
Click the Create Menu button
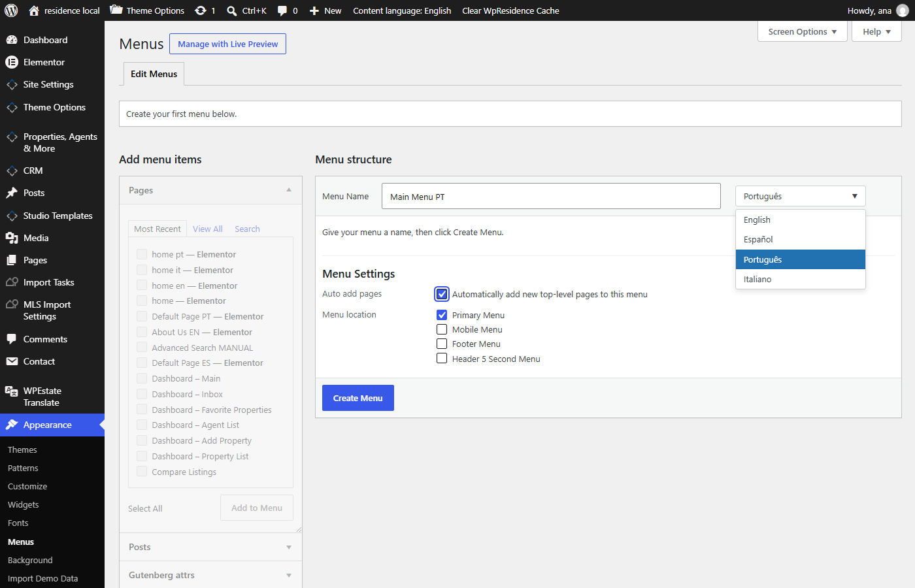pos(358,398)
